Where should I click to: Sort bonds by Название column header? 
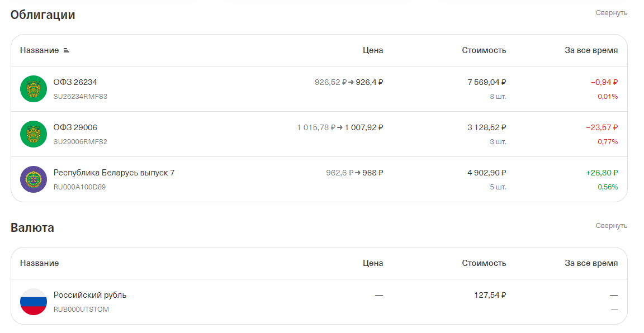click(39, 50)
